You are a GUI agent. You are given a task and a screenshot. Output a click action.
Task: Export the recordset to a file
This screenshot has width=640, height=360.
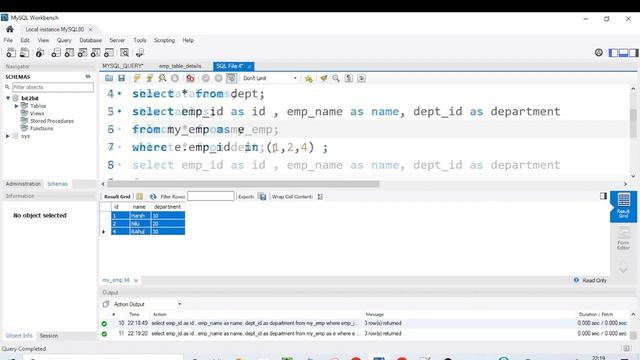tap(262, 196)
